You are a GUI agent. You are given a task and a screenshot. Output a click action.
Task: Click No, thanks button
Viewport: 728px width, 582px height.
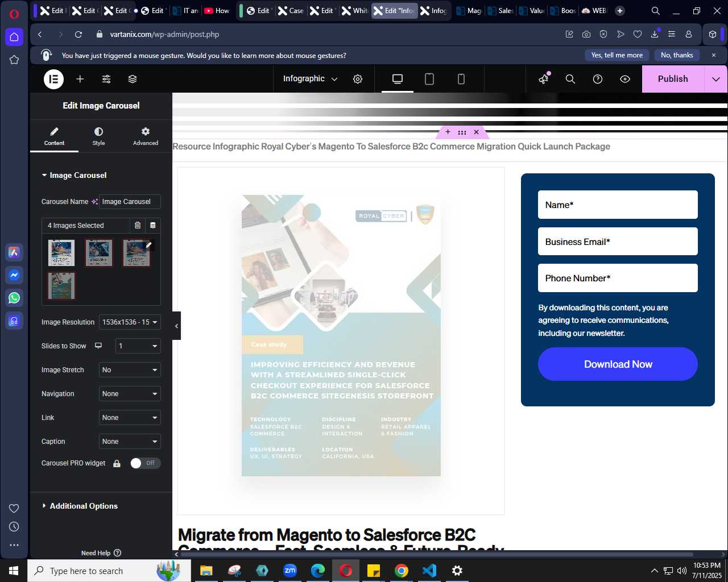pyautogui.click(x=677, y=55)
